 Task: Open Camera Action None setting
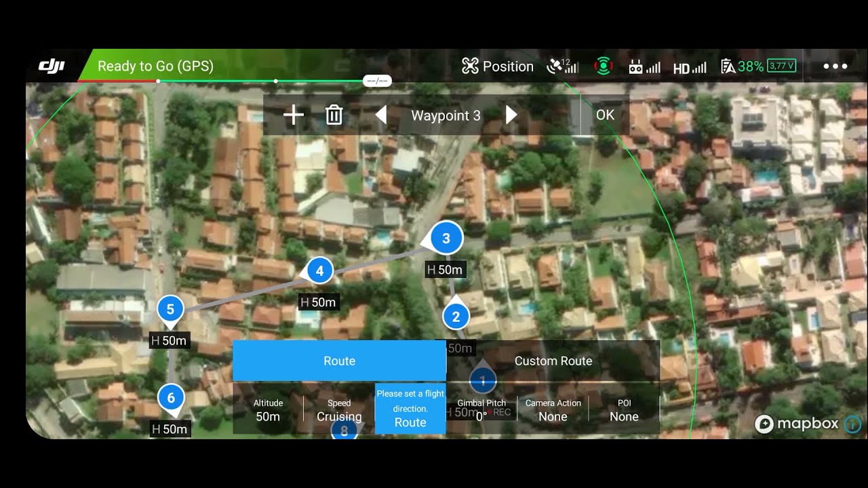click(553, 409)
